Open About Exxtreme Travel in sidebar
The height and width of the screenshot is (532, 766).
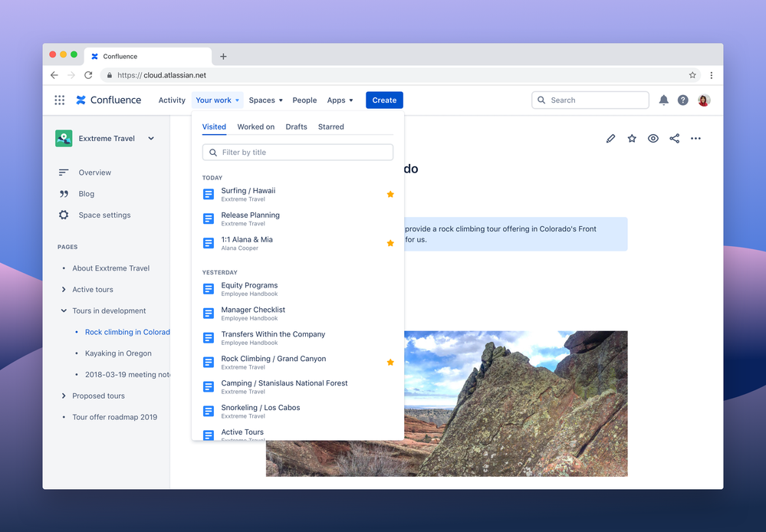point(111,268)
